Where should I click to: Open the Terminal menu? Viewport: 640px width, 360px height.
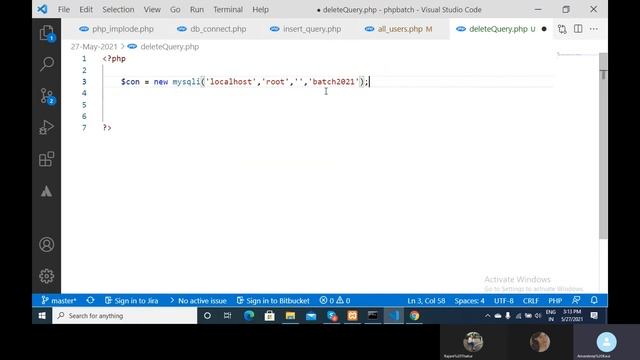point(228,9)
